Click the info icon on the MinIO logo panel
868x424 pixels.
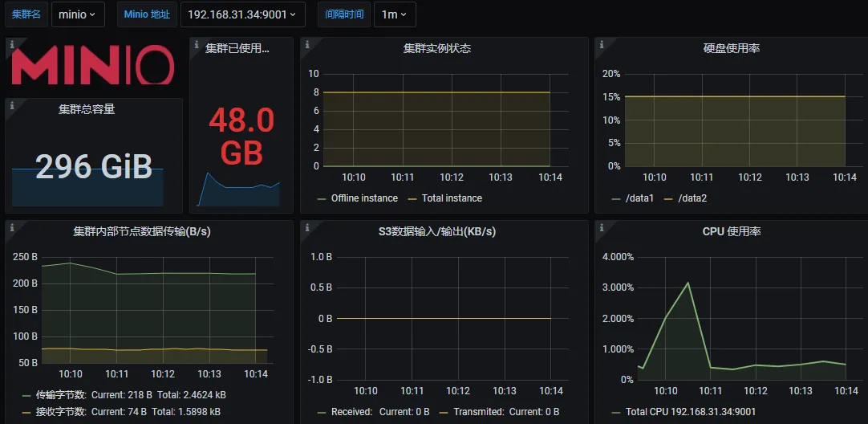(11, 44)
